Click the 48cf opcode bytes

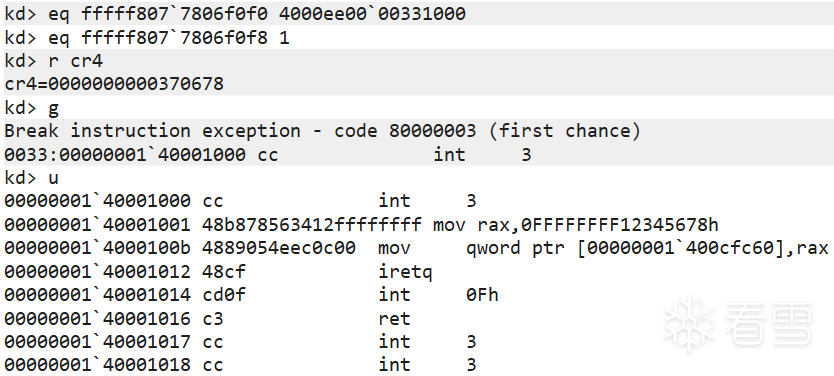coord(224,271)
